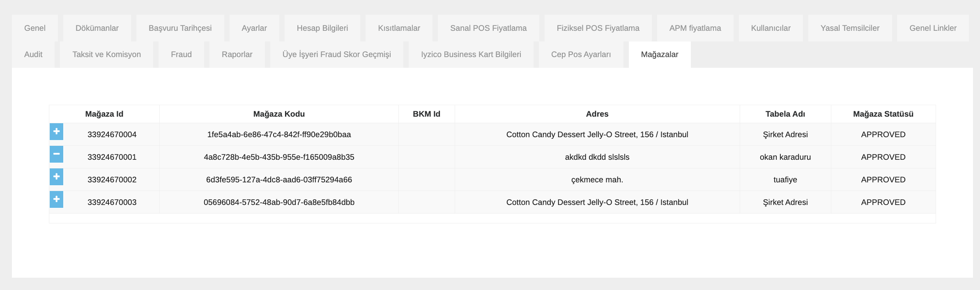The width and height of the screenshot is (980, 290).
Task: Open the Genel tab
Action: [x=35, y=28]
